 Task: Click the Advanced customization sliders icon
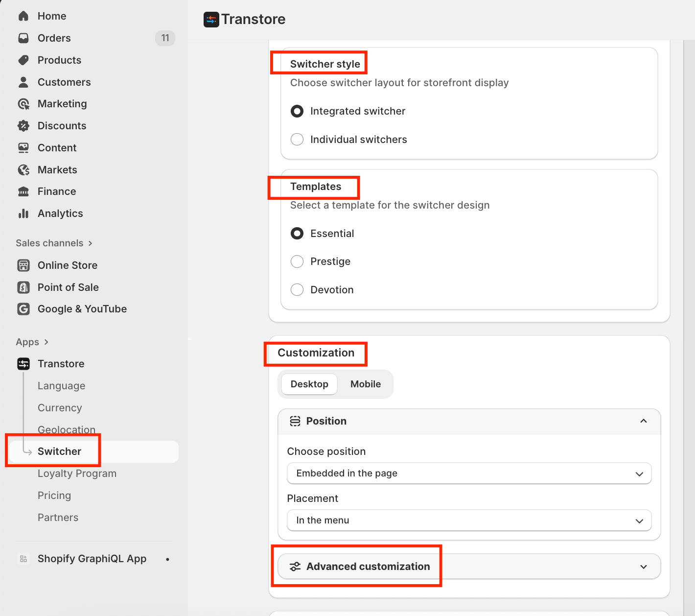[x=295, y=567]
